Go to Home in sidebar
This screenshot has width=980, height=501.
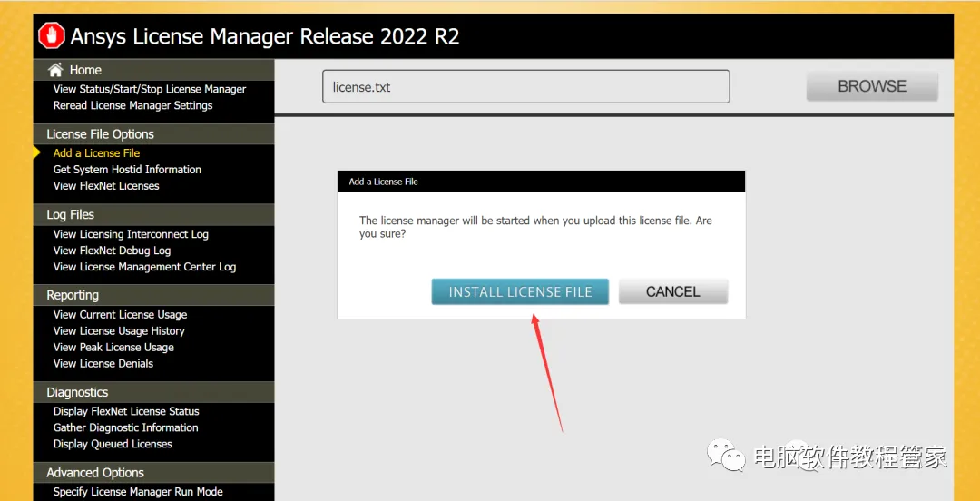point(85,70)
